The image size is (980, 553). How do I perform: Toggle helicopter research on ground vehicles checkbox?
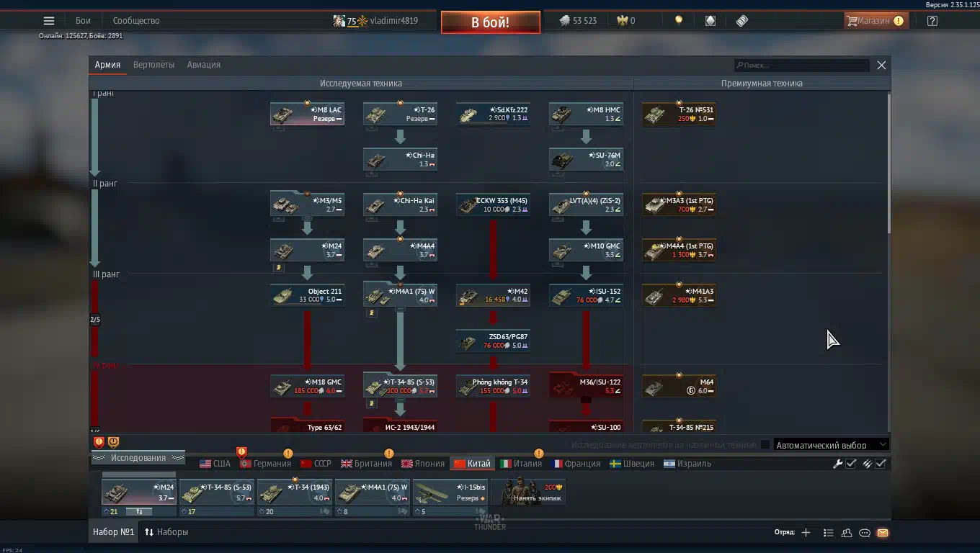tap(765, 445)
